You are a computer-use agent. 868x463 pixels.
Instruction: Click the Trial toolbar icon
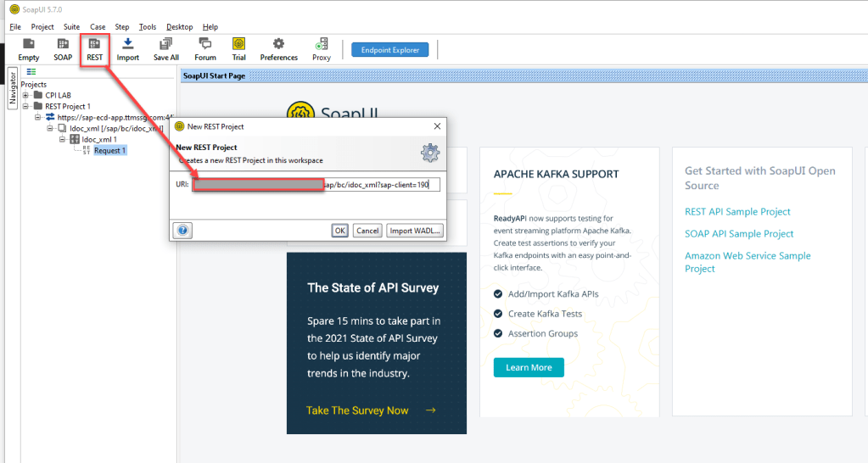238,49
